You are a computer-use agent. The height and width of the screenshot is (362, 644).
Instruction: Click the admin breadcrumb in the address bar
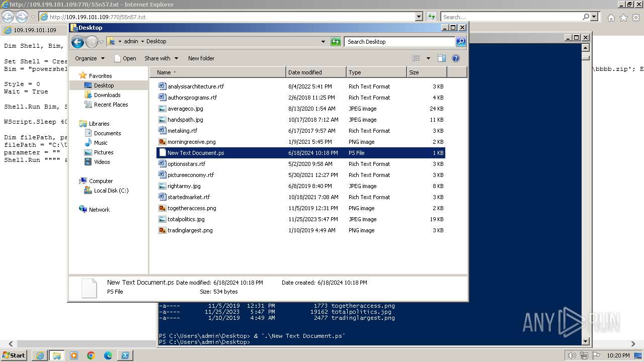coord(131,42)
